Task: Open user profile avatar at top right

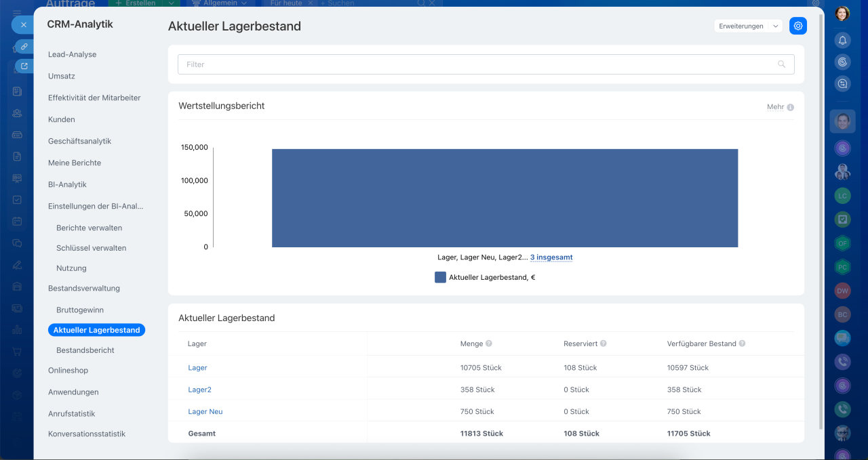Action: coord(842,14)
